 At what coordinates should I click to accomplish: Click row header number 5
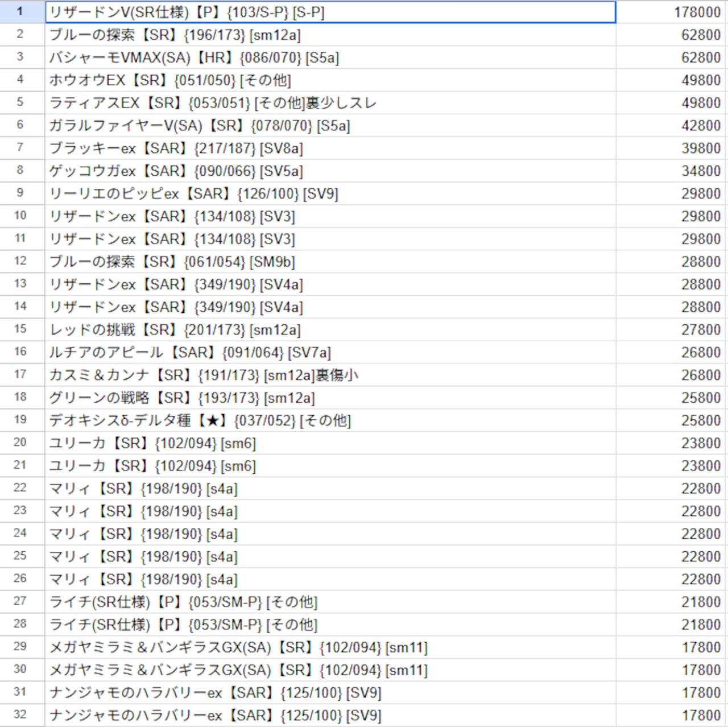[x=22, y=103]
